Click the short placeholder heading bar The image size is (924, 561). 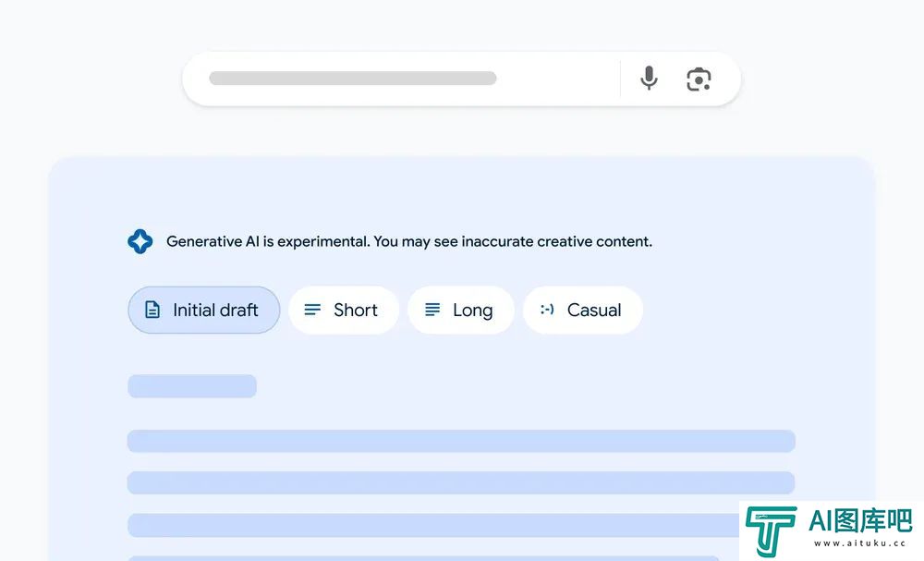coord(192,386)
